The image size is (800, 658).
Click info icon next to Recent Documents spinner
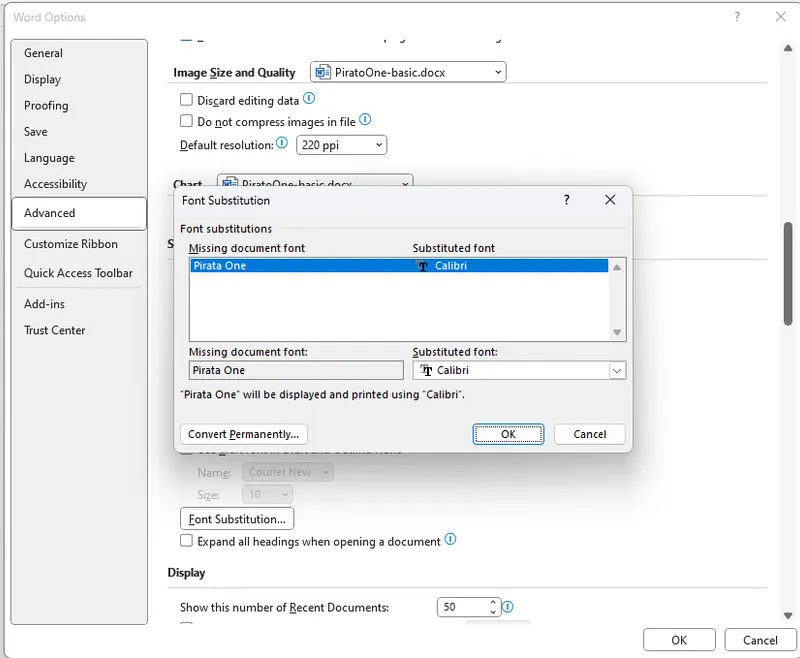[508, 607]
